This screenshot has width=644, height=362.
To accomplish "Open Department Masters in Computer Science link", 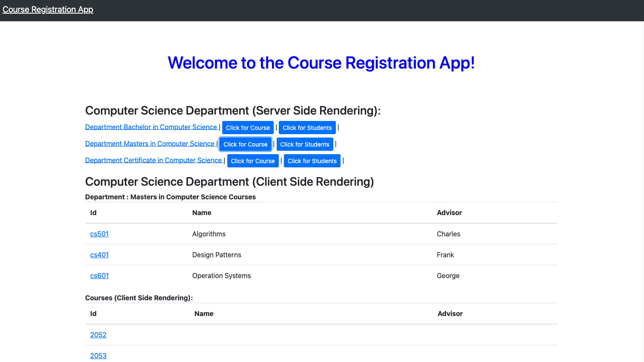I will click(150, 144).
